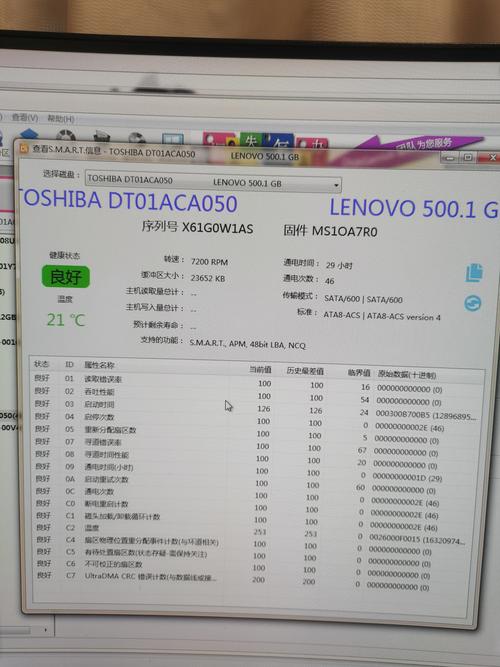Click the 当前值 column header
Screen dimensions: 500x667
(x=260, y=370)
